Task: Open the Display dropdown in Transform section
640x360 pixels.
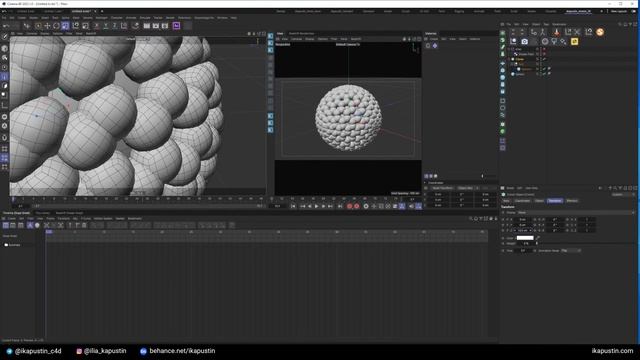Action: click(576, 213)
